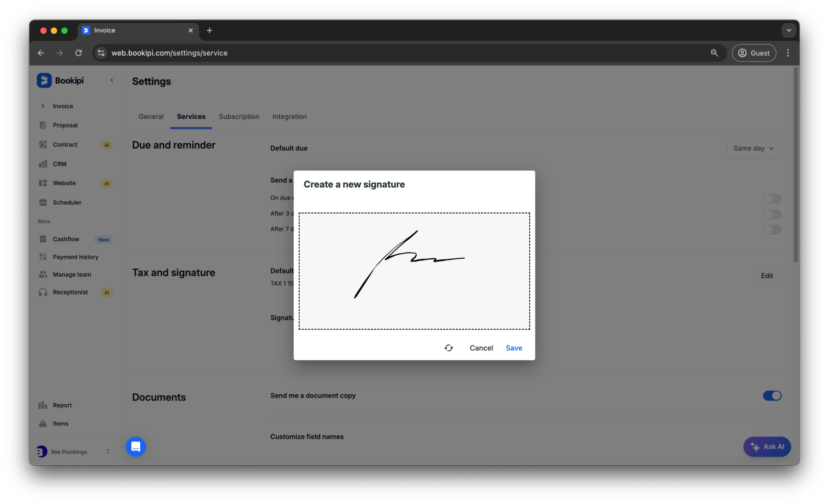
Task: Open Payment history from sidebar
Action: [76, 257]
